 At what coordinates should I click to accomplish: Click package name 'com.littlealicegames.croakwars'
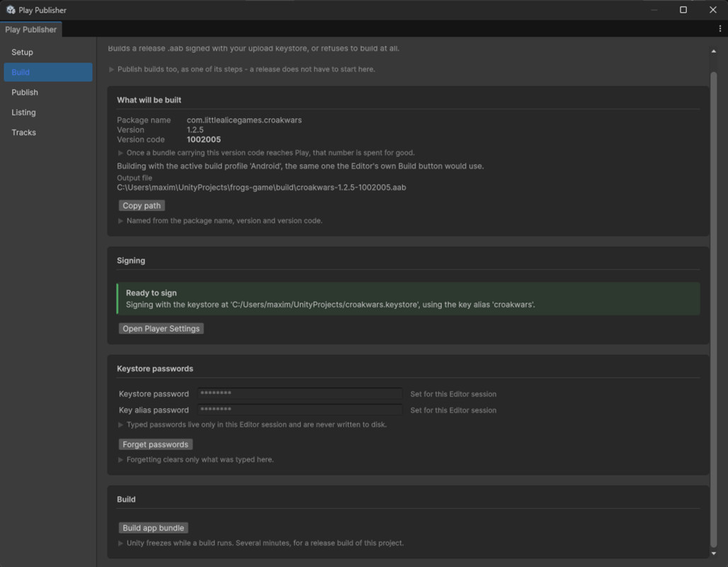(x=244, y=120)
